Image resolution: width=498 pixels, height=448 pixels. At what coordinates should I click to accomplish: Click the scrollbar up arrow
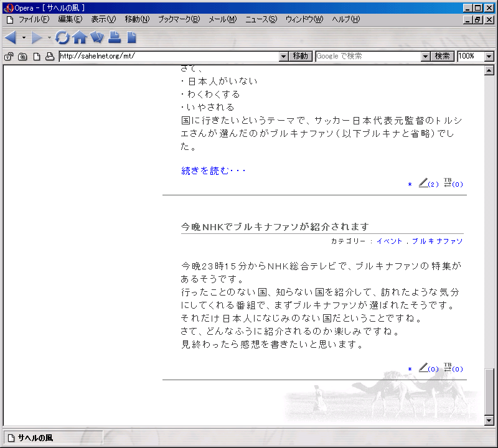click(489, 70)
